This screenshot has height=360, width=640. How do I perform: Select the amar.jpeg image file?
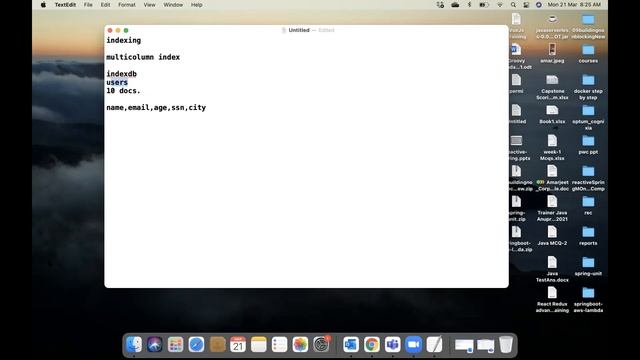pos(552,53)
